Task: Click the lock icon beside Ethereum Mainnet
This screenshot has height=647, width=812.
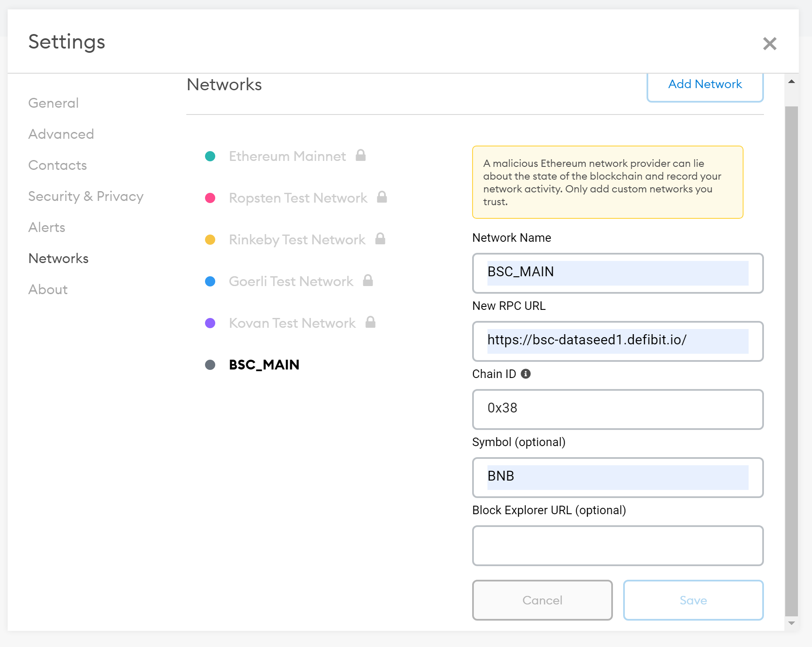Action: pos(361,155)
